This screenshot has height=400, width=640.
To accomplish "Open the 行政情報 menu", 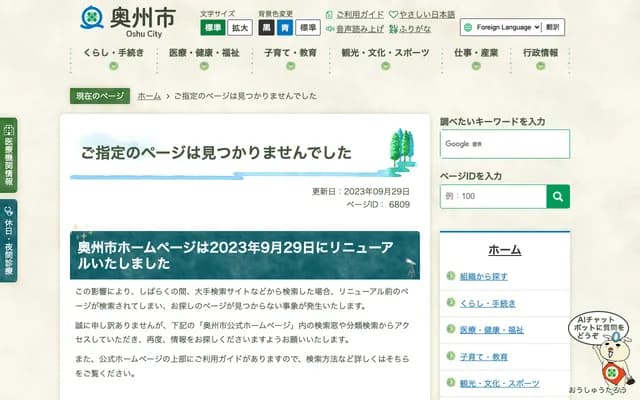I will (x=540, y=53).
